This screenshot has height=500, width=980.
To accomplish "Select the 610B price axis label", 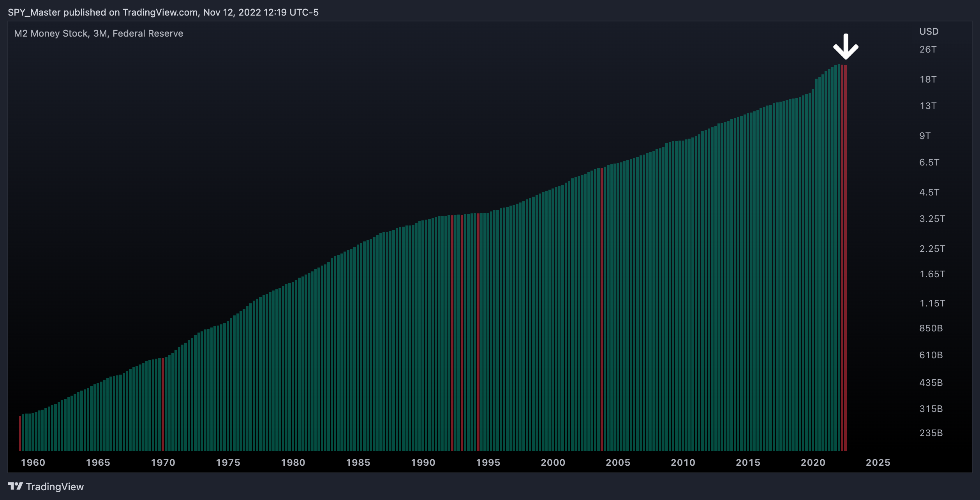I will pyautogui.click(x=931, y=355).
